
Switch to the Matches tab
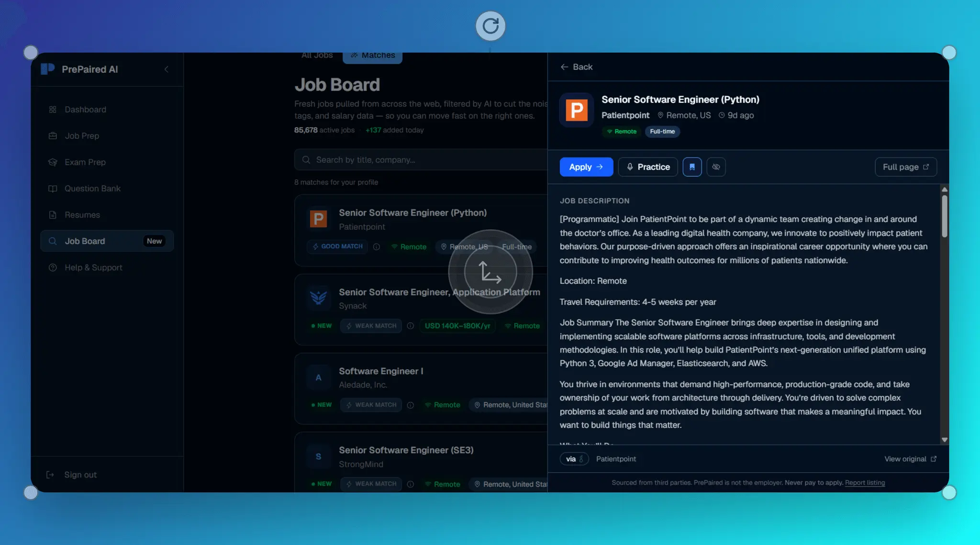[x=372, y=56]
